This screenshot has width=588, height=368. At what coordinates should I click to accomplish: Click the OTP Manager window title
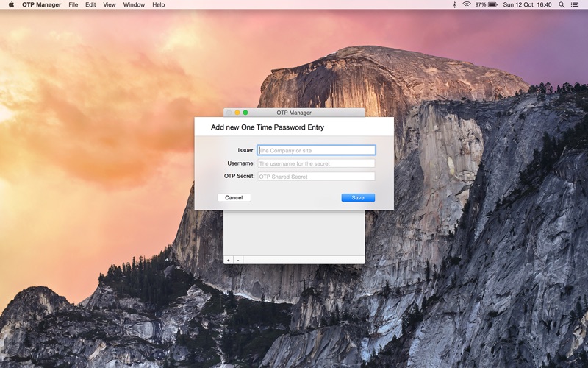point(294,113)
